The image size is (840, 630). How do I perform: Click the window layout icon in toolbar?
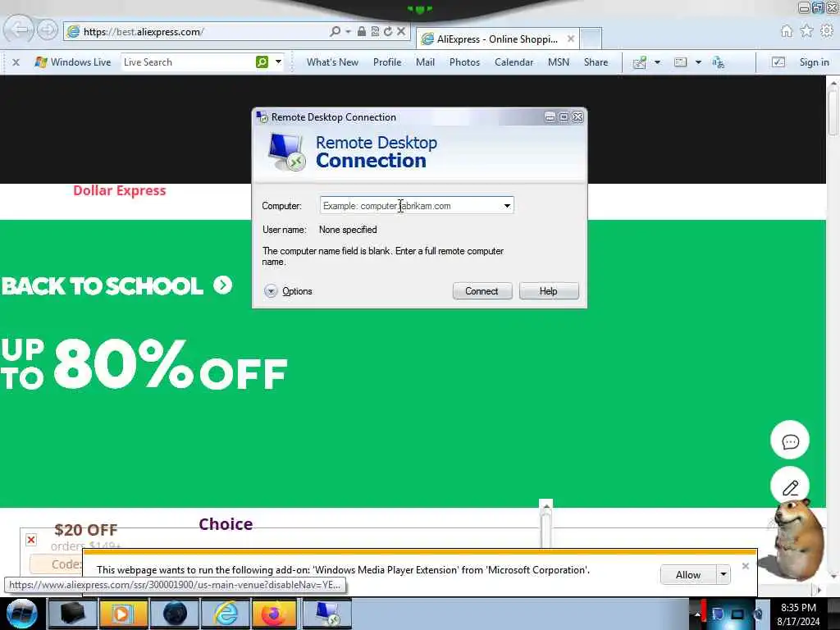680,62
